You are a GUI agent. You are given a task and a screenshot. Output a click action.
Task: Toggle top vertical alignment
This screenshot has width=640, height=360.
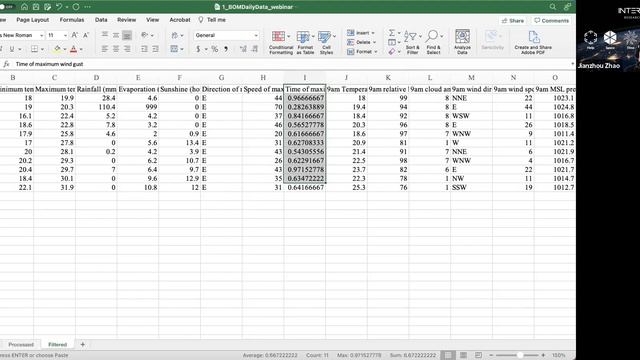(x=105, y=35)
